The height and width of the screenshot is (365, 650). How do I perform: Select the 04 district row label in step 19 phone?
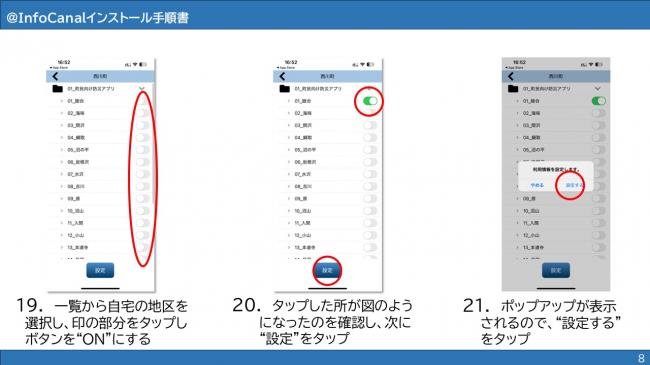[x=77, y=138]
